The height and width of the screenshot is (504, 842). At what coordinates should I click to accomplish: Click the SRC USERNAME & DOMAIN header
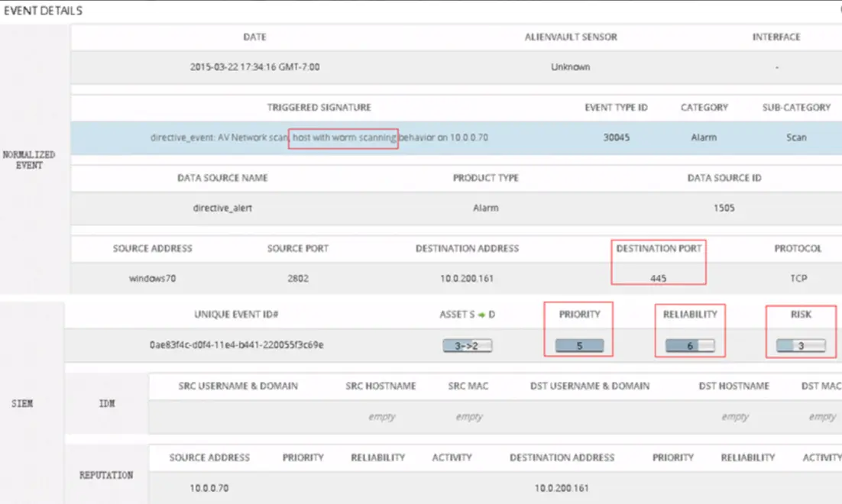[x=238, y=386]
